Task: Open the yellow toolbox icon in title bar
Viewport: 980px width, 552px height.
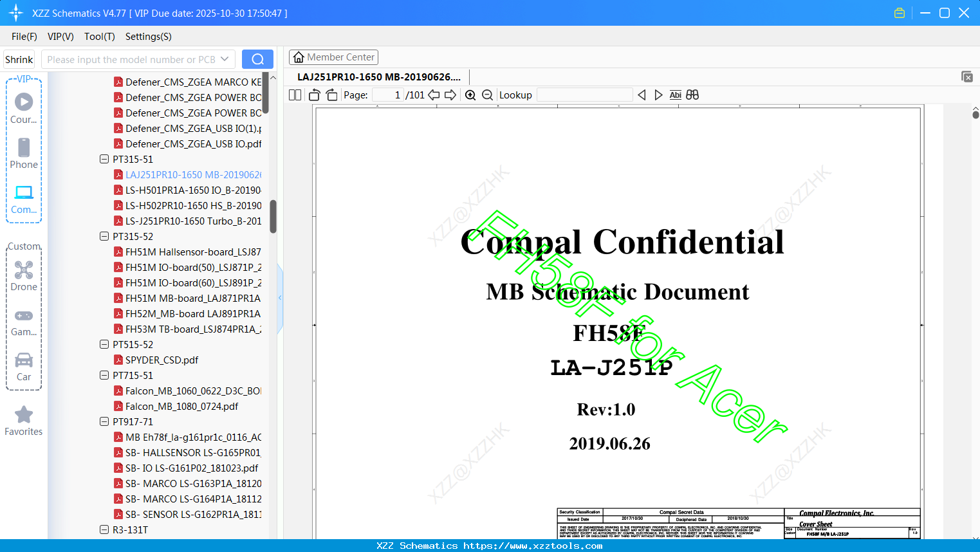Action: click(900, 13)
